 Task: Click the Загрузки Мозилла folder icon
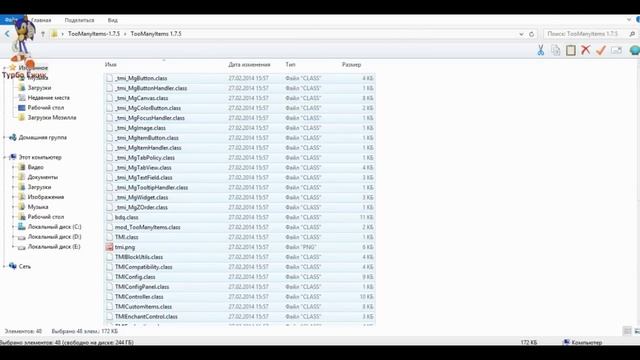point(22,118)
